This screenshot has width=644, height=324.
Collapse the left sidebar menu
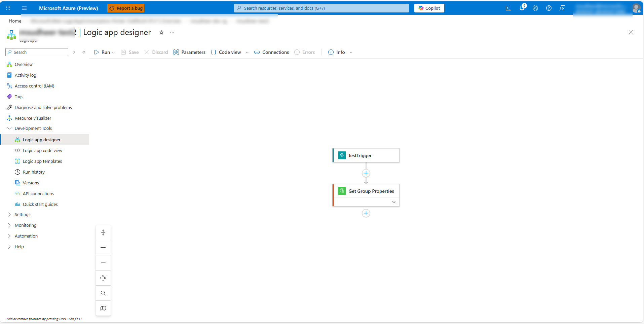(84, 52)
